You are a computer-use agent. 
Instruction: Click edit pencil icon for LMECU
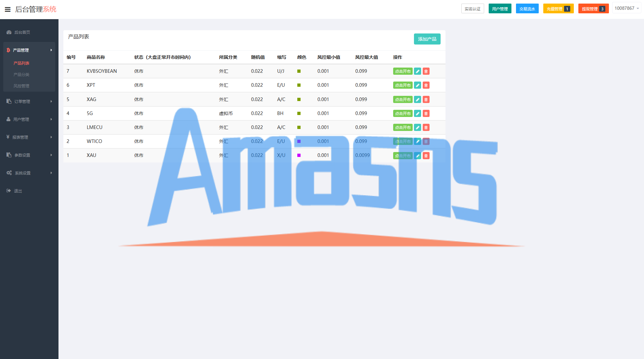tap(418, 128)
